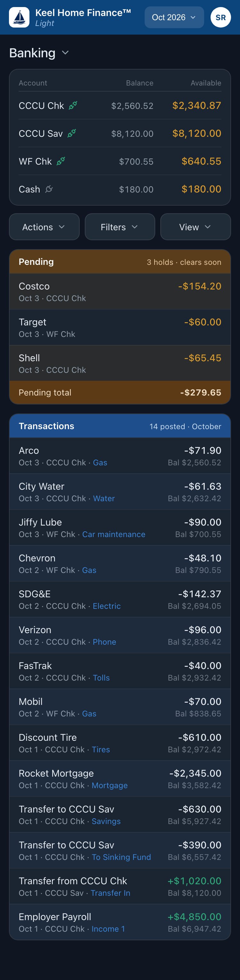Click the link icon beside CCCU Sav
Screen dimensions: 240x980
(x=71, y=133)
